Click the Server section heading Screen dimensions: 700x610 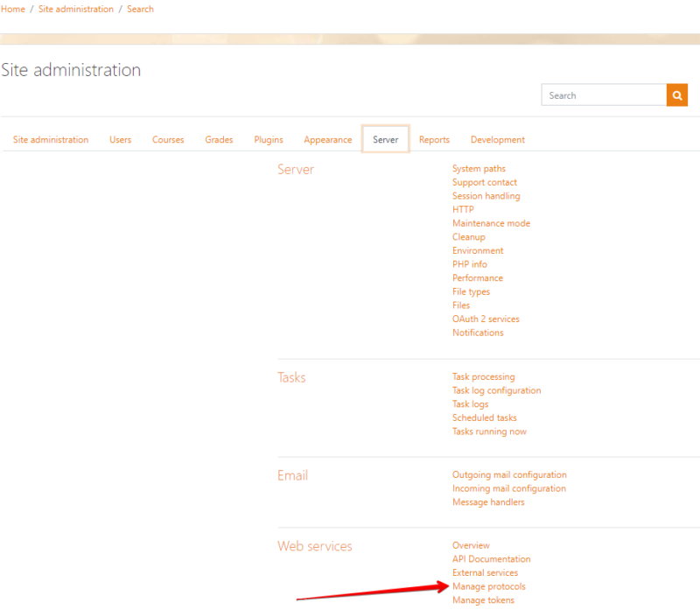(296, 170)
